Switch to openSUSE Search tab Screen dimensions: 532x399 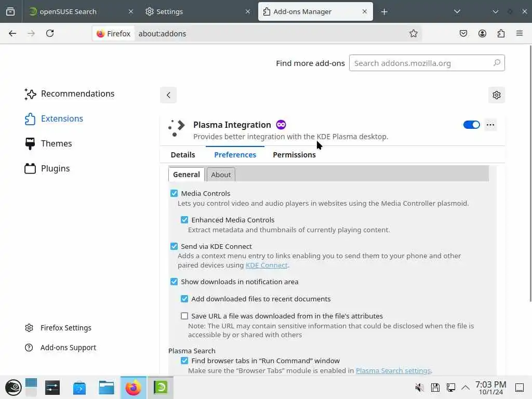coord(82,11)
